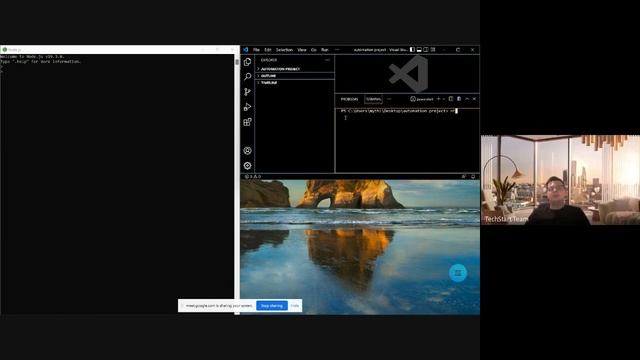Image resolution: width=640 pixels, height=360 pixels.
Task: Switch to the PROBLEMS panel tab
Action: tap(349, 99)
